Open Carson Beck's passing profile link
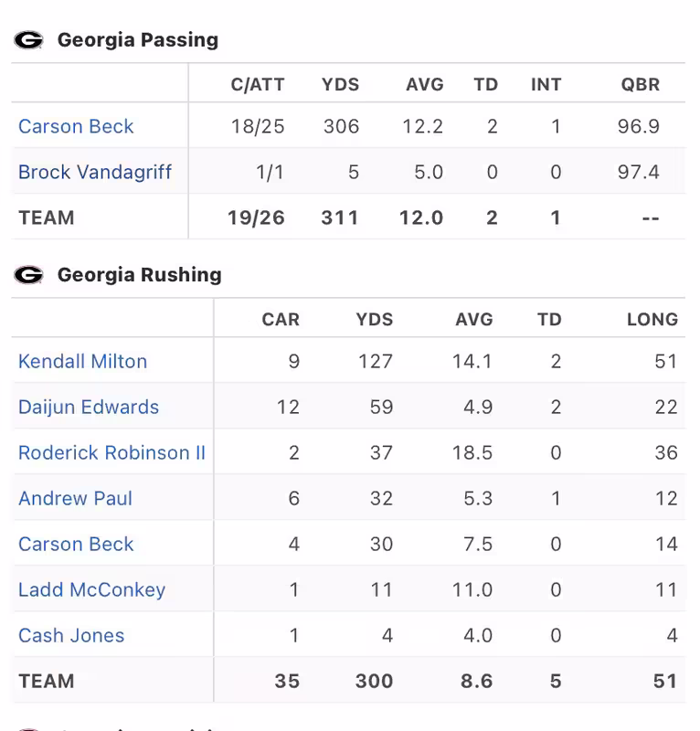Screen dimensions: 700x731 coord(76,126)
